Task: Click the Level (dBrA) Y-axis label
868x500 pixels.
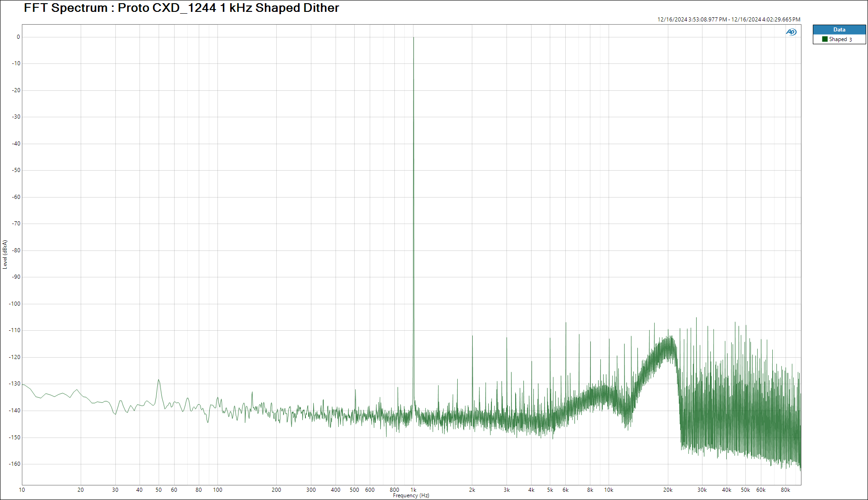Action: [x=5, y=254]
